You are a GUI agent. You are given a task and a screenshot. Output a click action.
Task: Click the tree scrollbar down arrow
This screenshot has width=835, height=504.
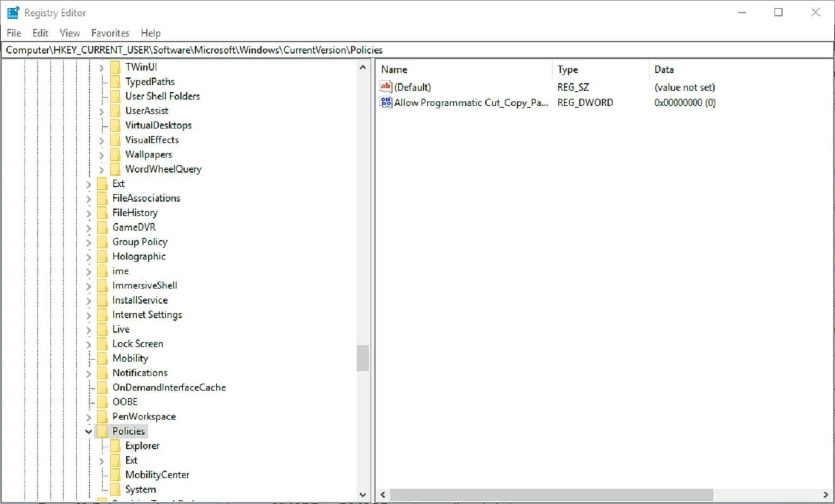click(x=362, y=495)
